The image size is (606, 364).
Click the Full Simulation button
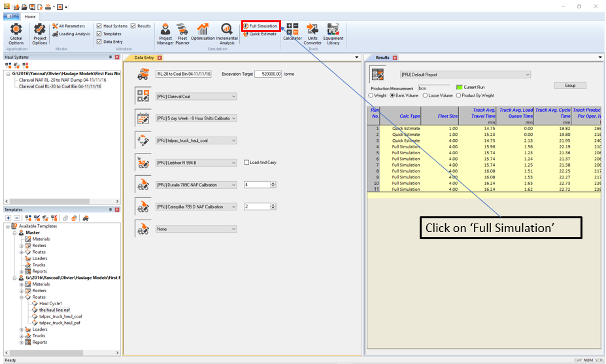coord(261,26)
